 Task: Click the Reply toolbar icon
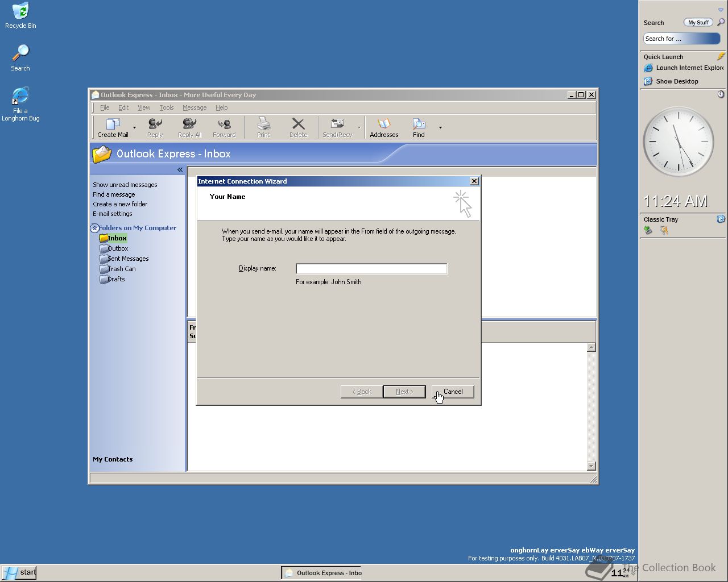pyautogui.click(x=155, y=128)
